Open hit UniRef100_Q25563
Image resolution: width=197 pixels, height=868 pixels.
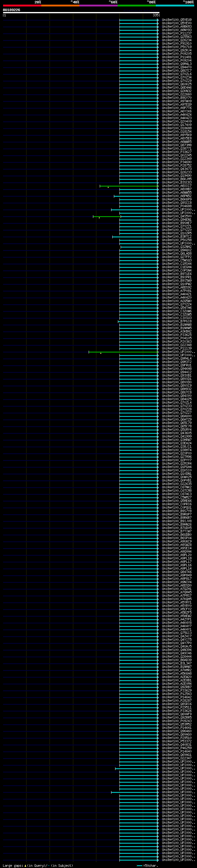(x=177, y=37)
